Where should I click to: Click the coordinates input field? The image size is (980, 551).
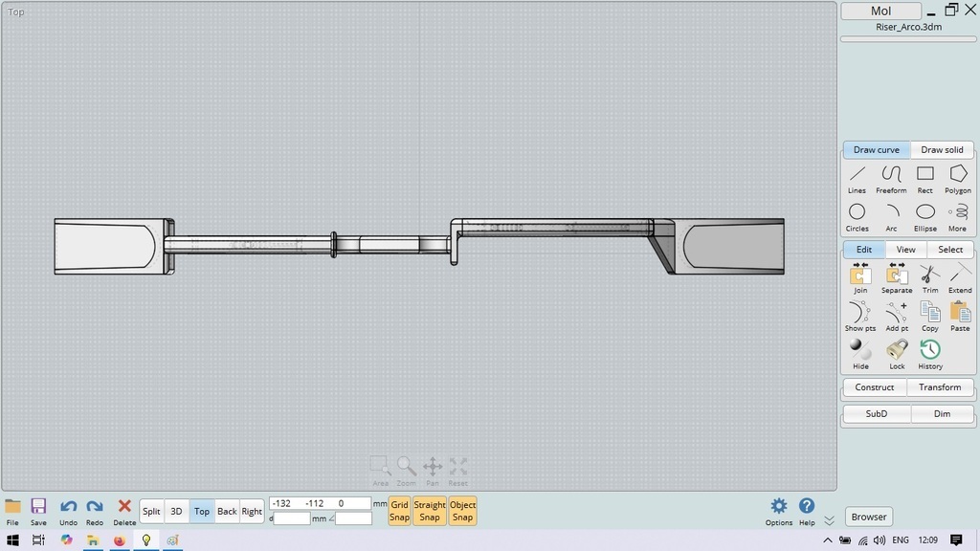[x=320, y=503]
